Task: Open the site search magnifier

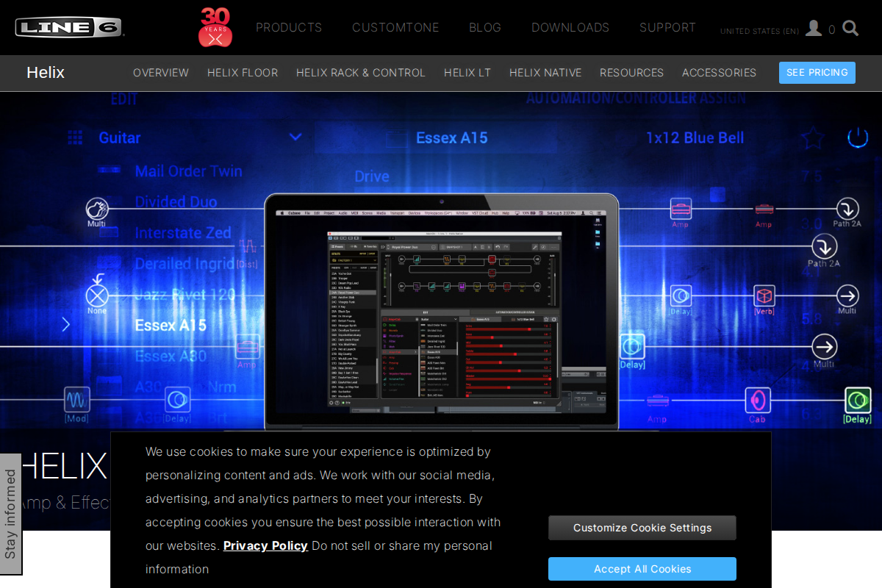Action: [x=850, y=28]
